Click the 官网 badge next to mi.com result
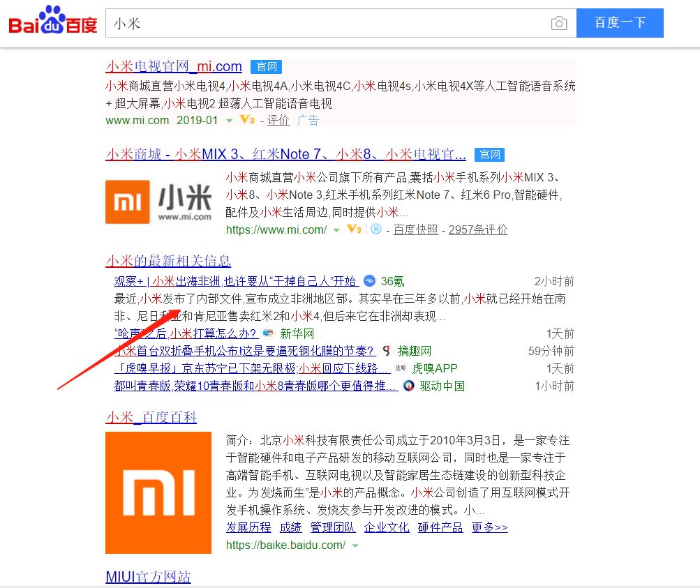The height and width of the screenshot is (588, 700). coord(266,67)
